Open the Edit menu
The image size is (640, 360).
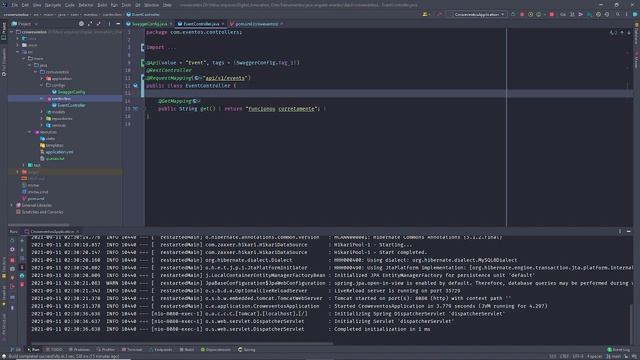pos(25,5)
